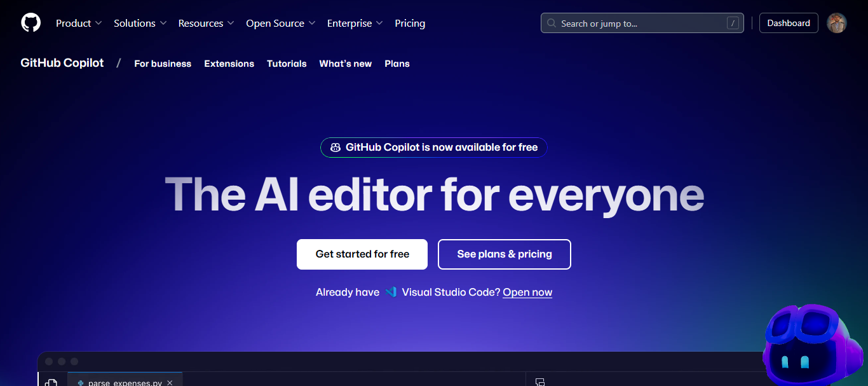Go to the Pricing page
The image size is (868, 386).
[410, 23]
